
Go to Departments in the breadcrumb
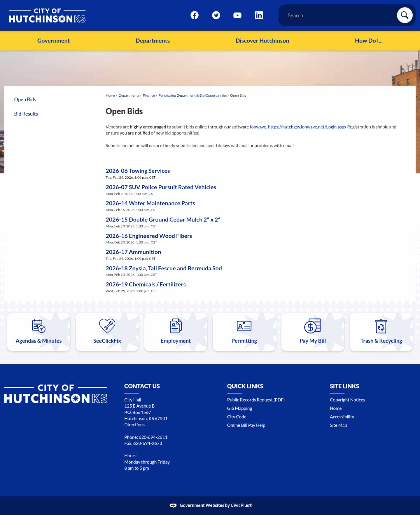click(x=129, y=95)
